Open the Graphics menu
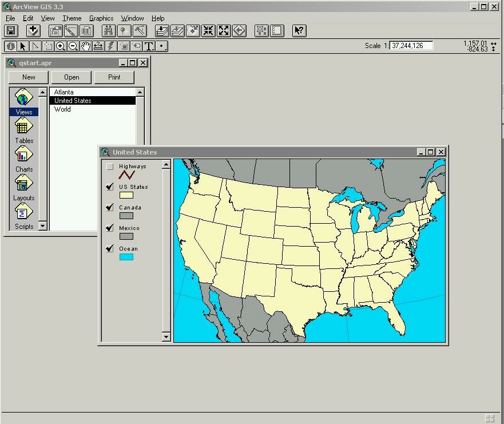The image size is (504, 424). [x=101, y=18]
